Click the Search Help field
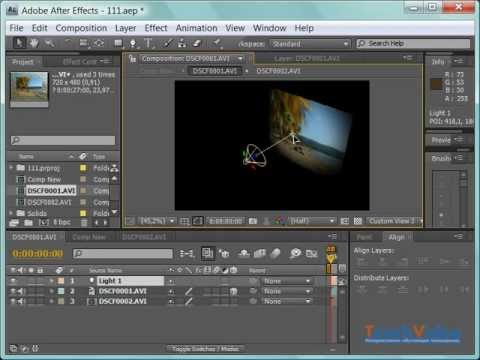The width and height of the screenshot is (480, 360). tap(413, 44)
